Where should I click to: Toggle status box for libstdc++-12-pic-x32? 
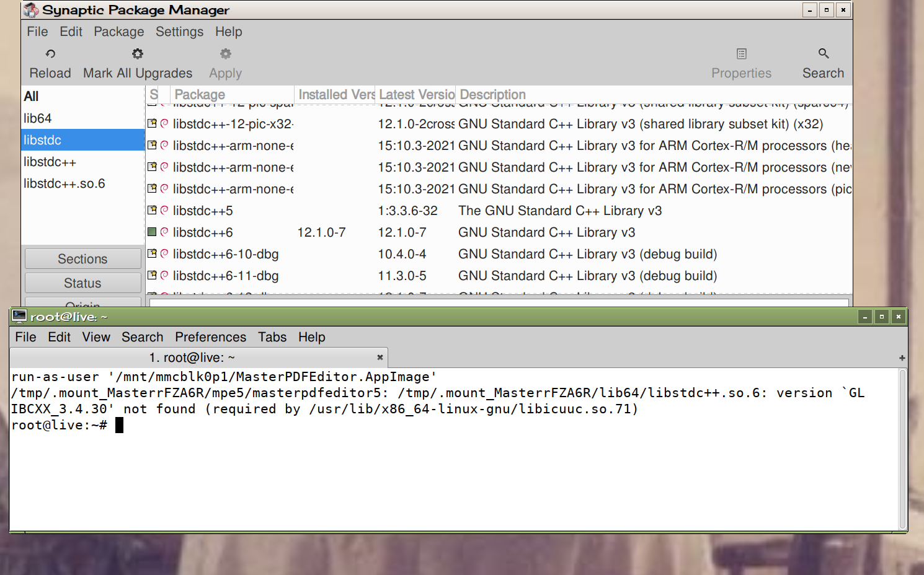[x=152, y=123]
